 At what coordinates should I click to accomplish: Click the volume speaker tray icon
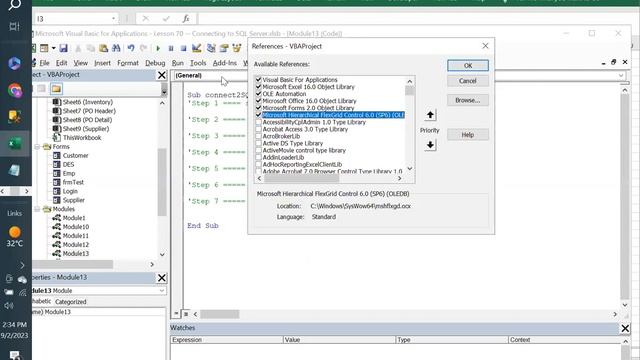9,306
